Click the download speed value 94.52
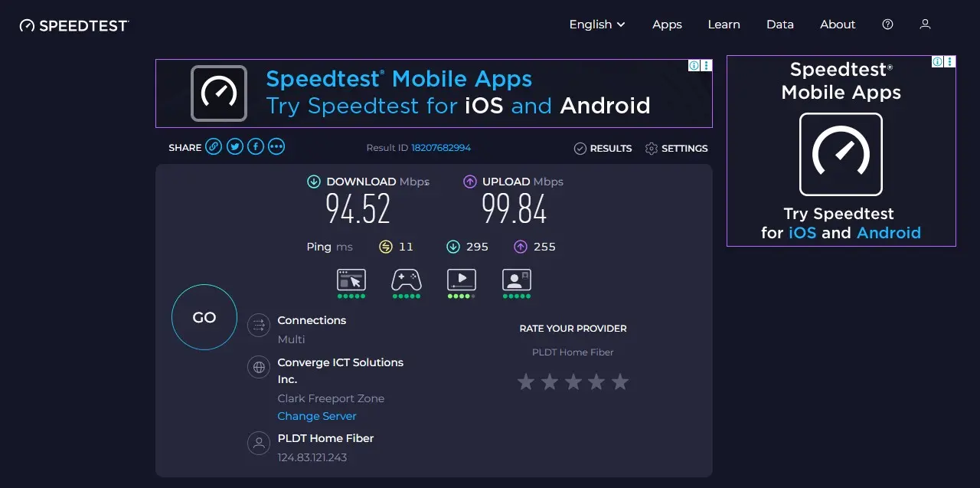The width and height of the screenshot is (980, 488). point(358,208)
